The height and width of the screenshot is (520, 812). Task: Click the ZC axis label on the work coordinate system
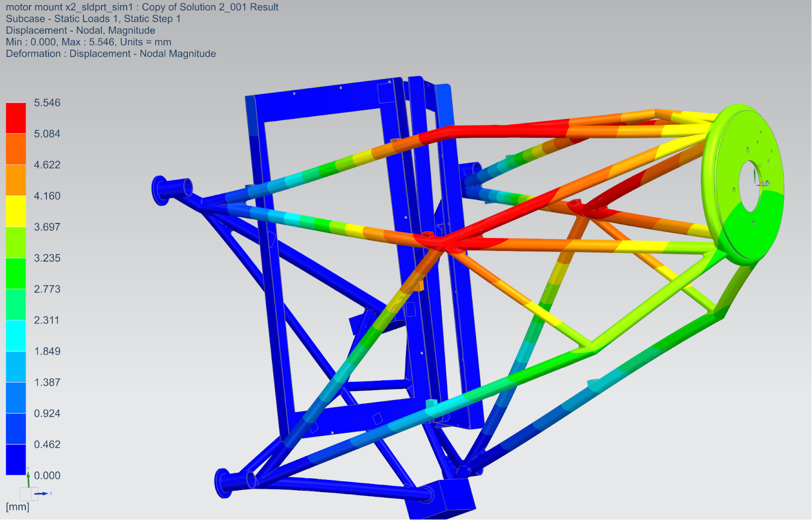coord(769,182)
